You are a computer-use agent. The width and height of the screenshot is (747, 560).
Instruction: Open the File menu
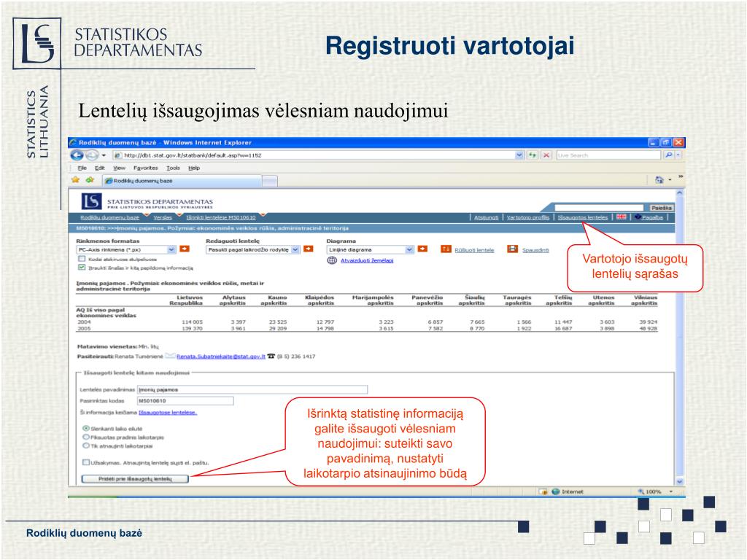[x=82, y=168]
